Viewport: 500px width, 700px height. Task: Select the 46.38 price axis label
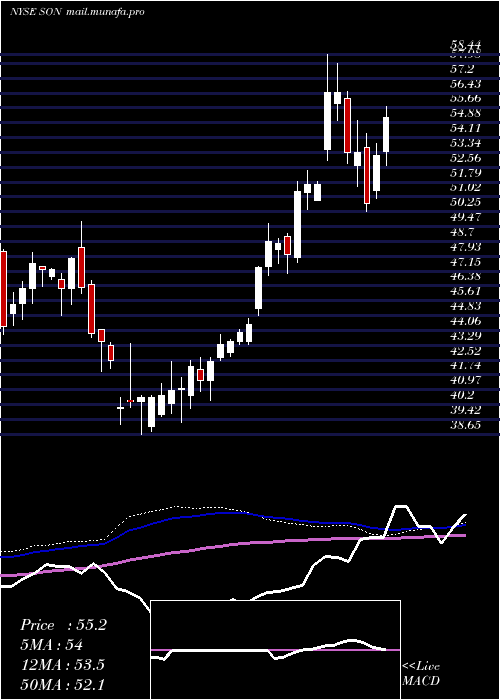[x=466, y=276]
